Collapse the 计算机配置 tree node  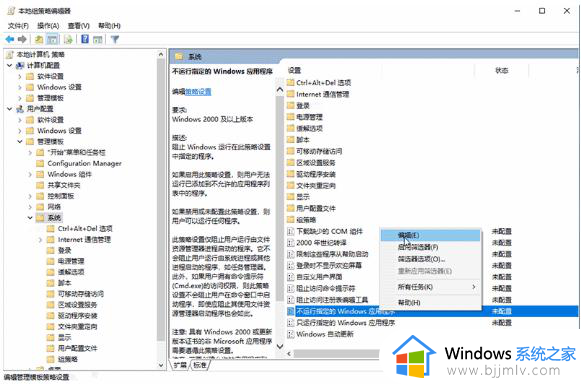tap(10, 66)
